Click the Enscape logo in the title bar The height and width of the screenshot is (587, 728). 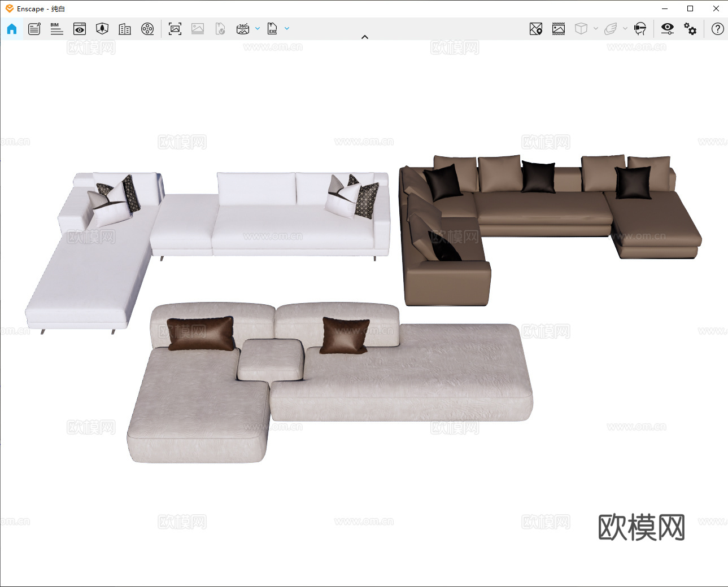(x=10, y=8)
